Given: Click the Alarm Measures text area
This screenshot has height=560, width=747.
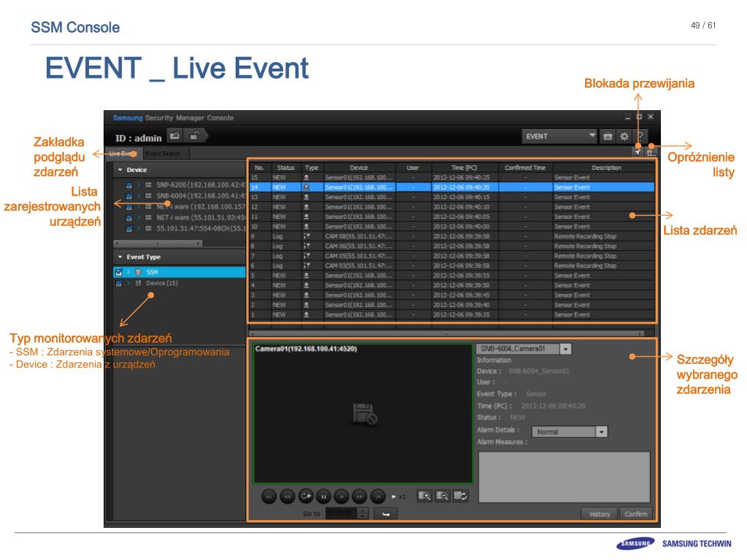Looking at the screenshot, I should coord(564,477).
